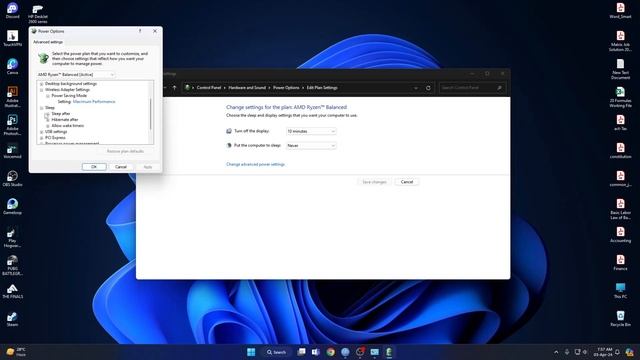Click Hardware and Sound in the breadcrumb
This screenshot has width=640, height=360.
click(247, 88)
